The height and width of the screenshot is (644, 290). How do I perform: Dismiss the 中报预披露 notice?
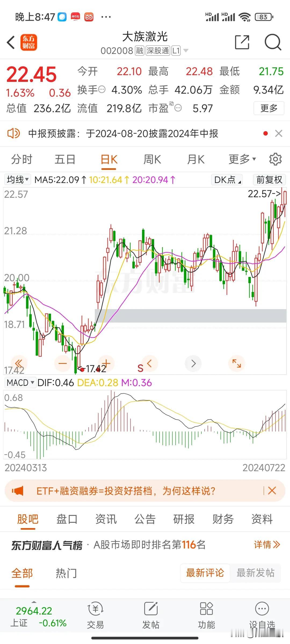pyautogui.click(x=279, y=133)
